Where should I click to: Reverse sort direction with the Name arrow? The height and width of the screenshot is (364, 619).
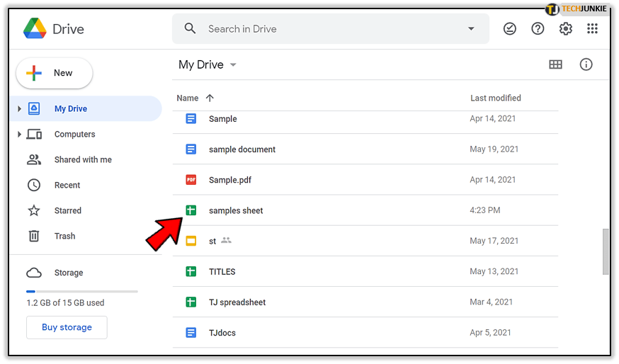210,98
